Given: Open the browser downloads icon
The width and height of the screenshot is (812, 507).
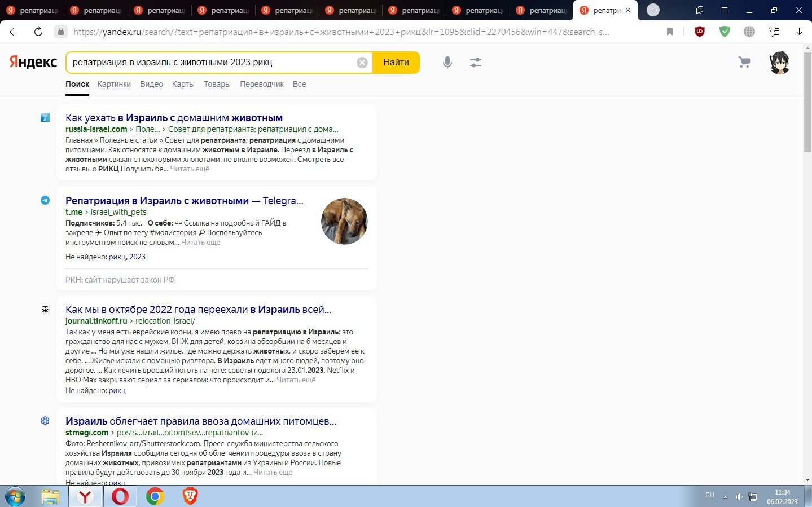Looking at the screenshot, I should [799, 32].
